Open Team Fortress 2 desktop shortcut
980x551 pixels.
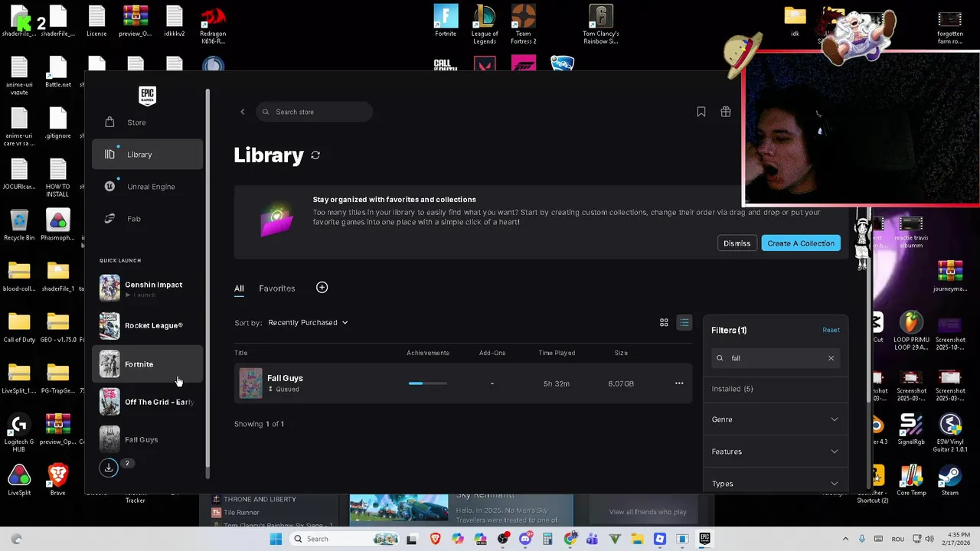[x=524, y=24]
